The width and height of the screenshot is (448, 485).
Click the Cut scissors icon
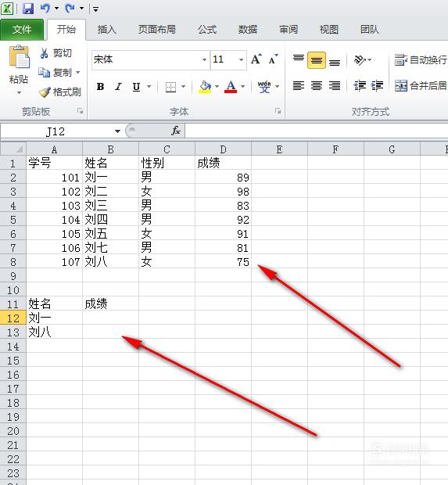[44, 53]
